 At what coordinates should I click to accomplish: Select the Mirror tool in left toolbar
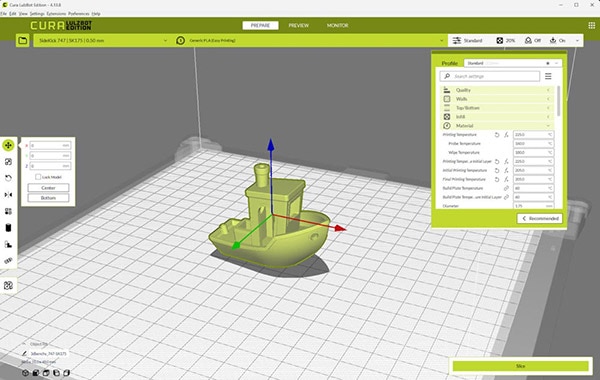[x=8, y=195]
